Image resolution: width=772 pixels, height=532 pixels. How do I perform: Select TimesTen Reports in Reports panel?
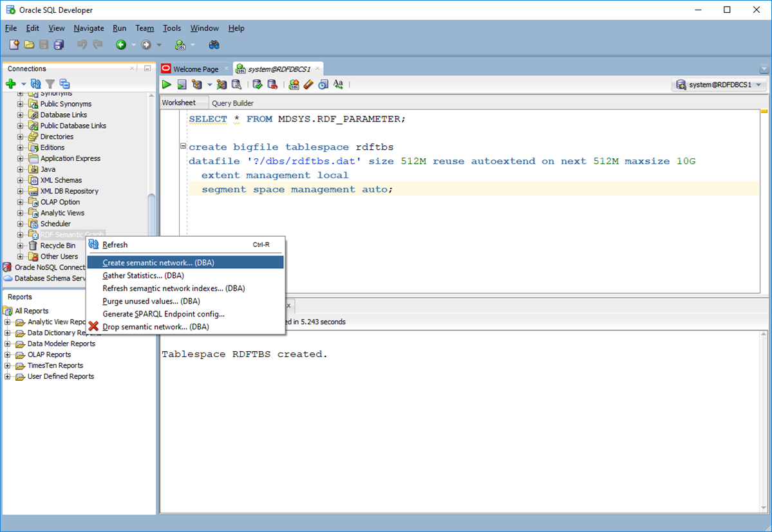55,365
